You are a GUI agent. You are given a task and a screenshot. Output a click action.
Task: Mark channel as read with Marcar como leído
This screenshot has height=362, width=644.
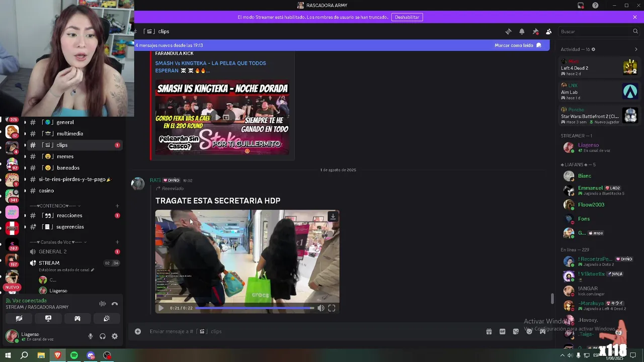(518, 45)
